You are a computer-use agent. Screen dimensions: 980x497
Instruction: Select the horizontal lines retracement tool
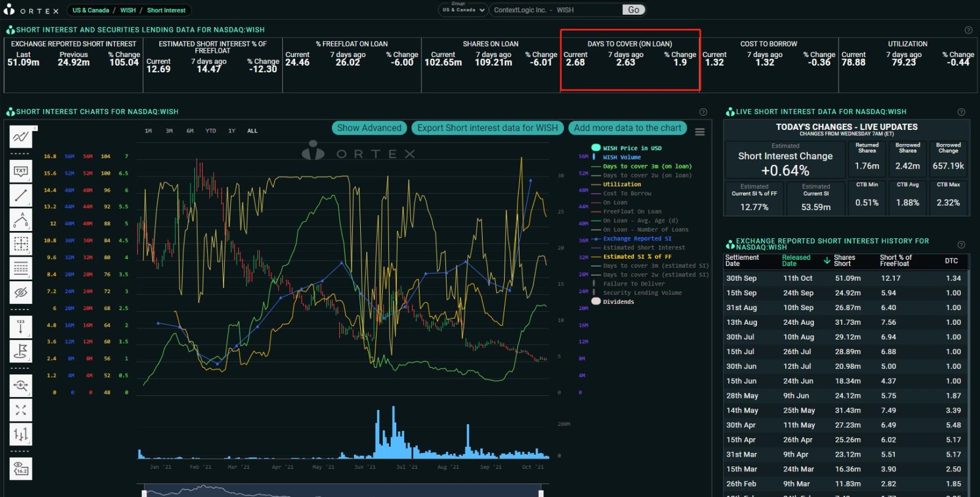click(21, 268)
